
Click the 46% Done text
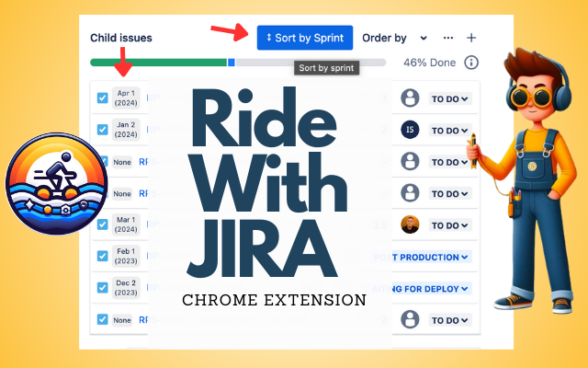click(430, 63)
